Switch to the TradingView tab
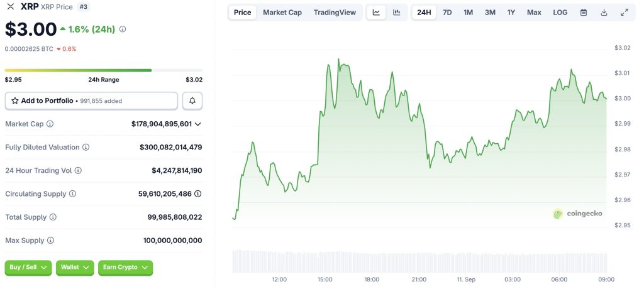The width and height of the screenshot is (644, 287). point(335,13)
